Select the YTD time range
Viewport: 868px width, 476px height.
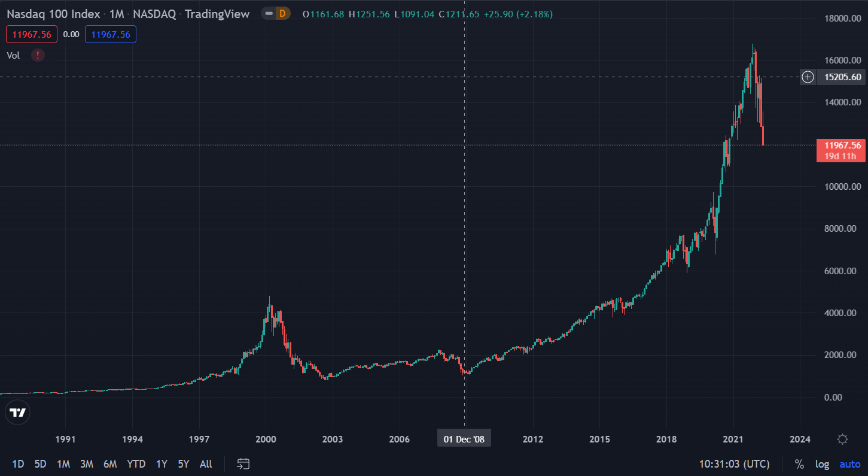coord(136,464)
